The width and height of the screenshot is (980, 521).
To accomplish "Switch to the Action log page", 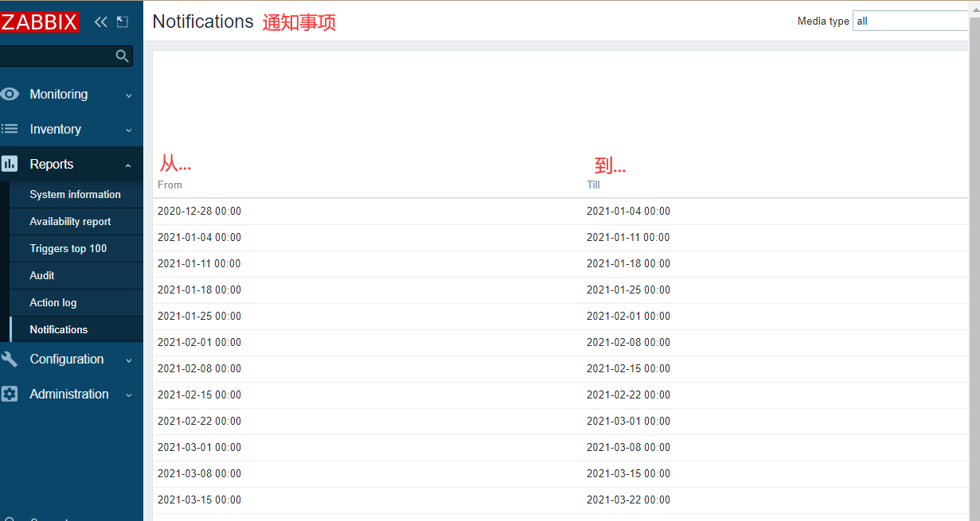I will point(53,302).
